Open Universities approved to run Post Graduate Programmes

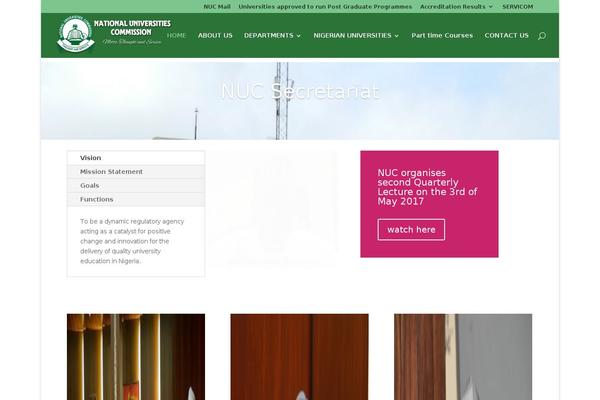point(325,7)
